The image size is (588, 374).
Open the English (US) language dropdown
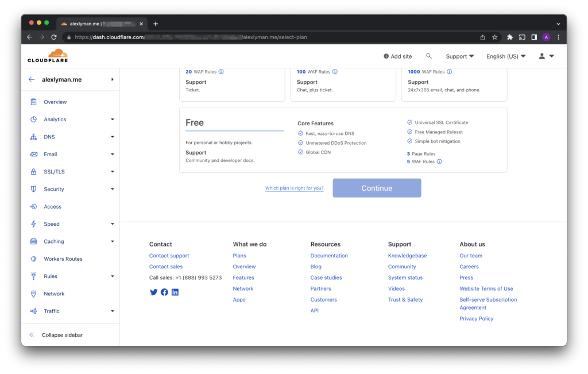click(x=505, y=56)
